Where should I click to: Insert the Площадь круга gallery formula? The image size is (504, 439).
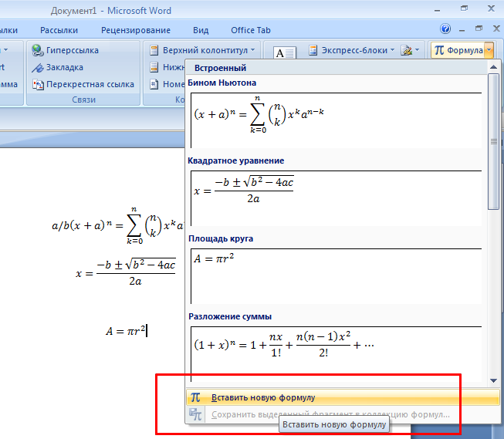tap(336, 276)
